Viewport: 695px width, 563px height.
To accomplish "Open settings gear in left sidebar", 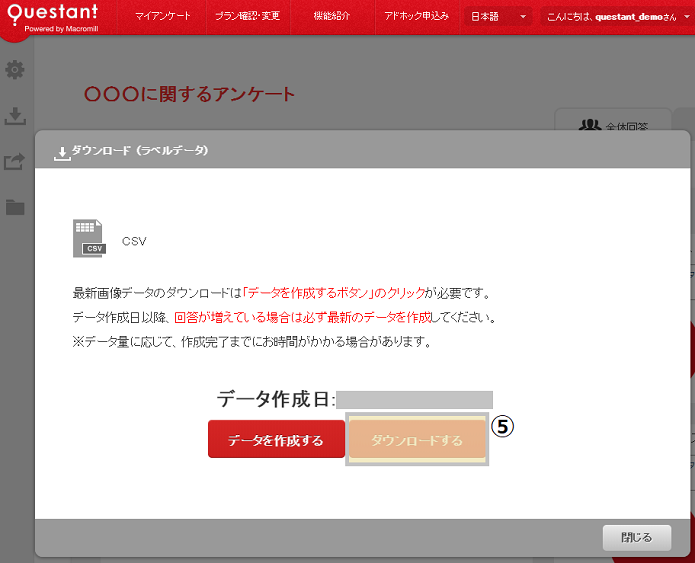I will point(15,70).
